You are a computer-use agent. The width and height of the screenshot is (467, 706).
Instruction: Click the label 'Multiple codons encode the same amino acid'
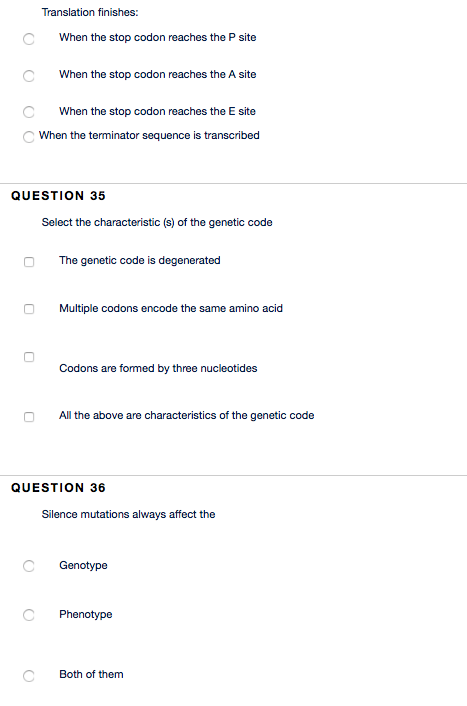click(x=171, y=308)
